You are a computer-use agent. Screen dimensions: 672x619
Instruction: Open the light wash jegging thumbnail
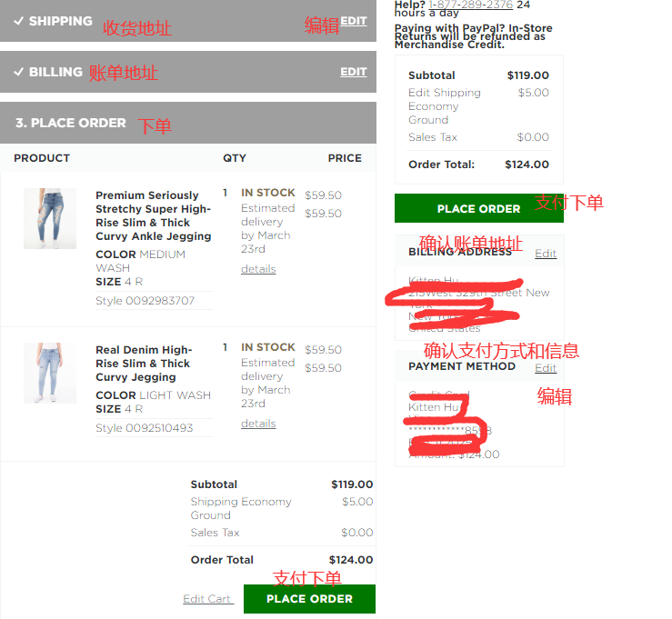point(50,373)
